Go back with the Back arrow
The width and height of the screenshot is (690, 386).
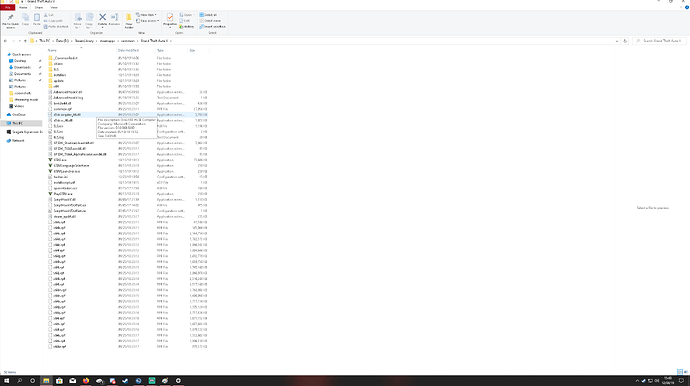(x=5, y=41)
